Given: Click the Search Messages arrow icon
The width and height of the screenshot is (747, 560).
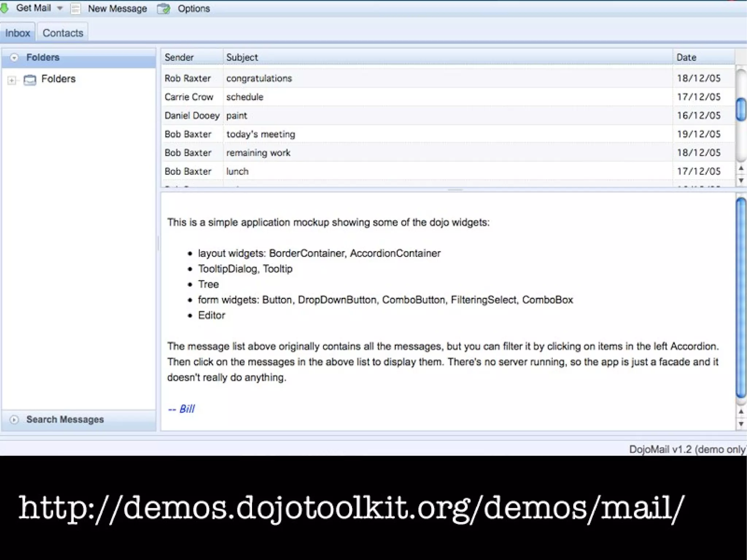Looking at the screenshot, I should 14,420.
